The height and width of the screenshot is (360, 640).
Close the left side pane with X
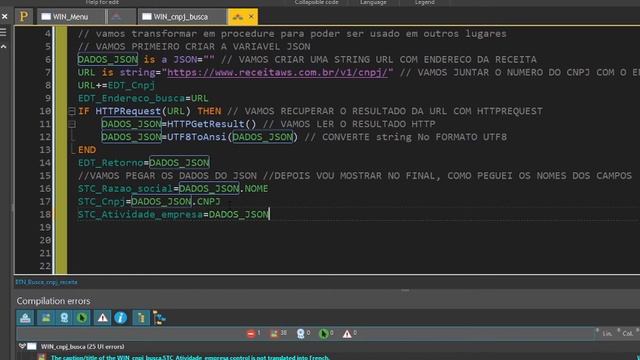point(4,16)
